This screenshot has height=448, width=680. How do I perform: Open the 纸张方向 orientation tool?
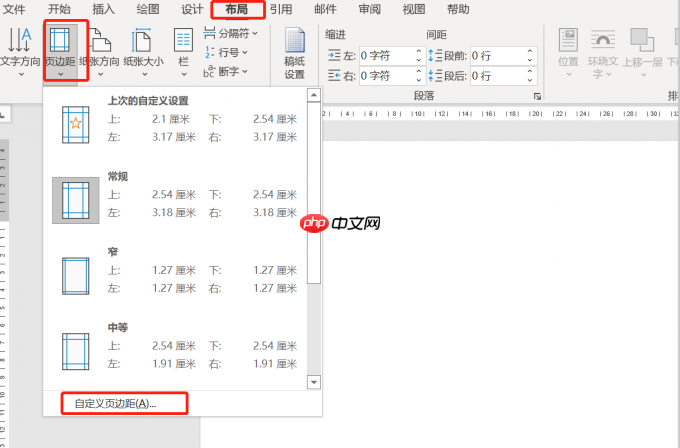pos(100,51)
